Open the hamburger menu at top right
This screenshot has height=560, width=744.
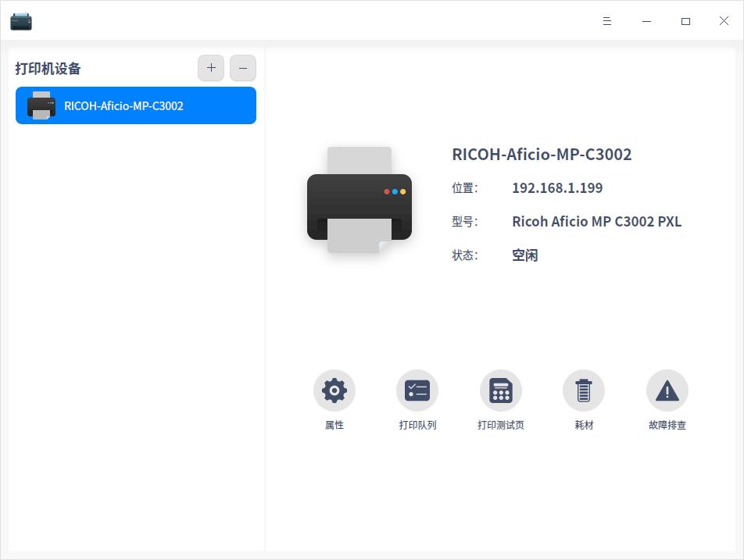coord(607,21)
